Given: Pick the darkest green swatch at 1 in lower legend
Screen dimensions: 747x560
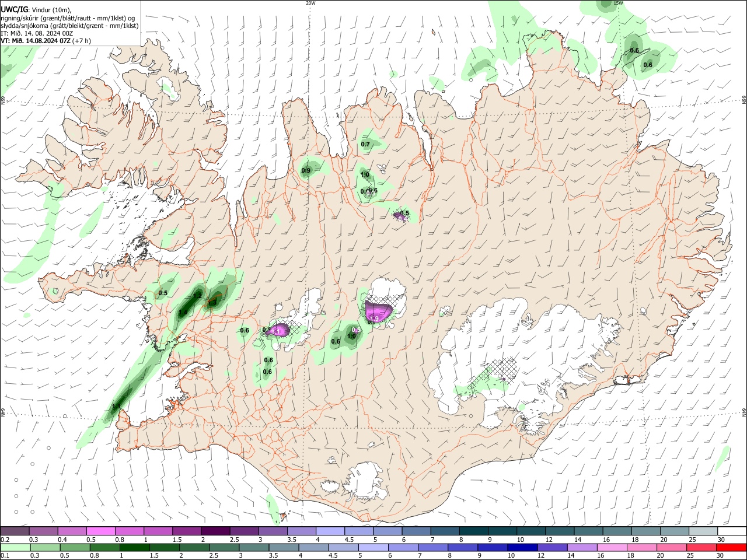Looking at the screenshot, I should click(x=134, y=548).
